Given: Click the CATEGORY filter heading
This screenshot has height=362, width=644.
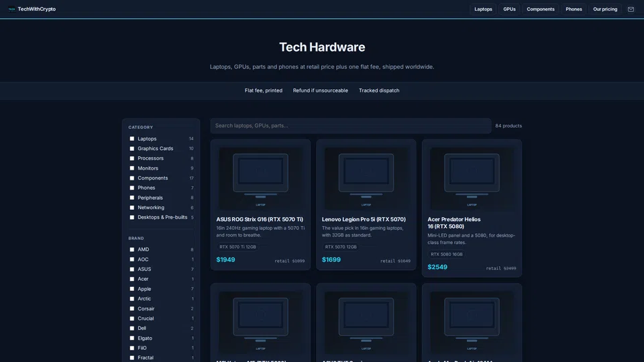Looking at the screenshot, I should pyautogui.click(x=140, y=127).
